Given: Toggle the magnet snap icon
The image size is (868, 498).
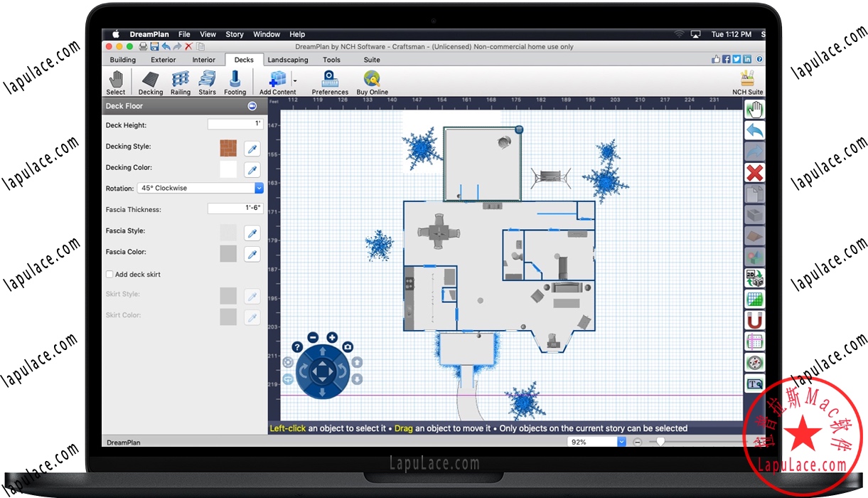Looking at the screenshot, I should point(754,320).
